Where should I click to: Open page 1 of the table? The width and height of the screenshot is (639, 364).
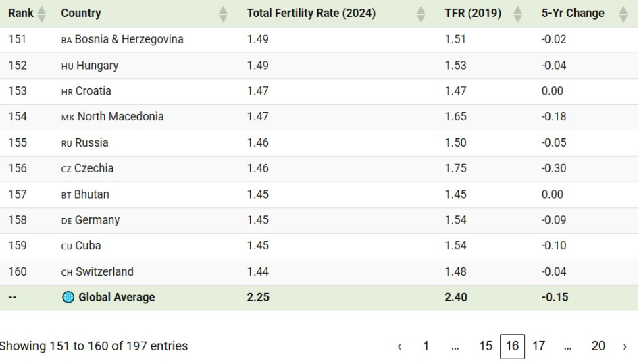426,346
